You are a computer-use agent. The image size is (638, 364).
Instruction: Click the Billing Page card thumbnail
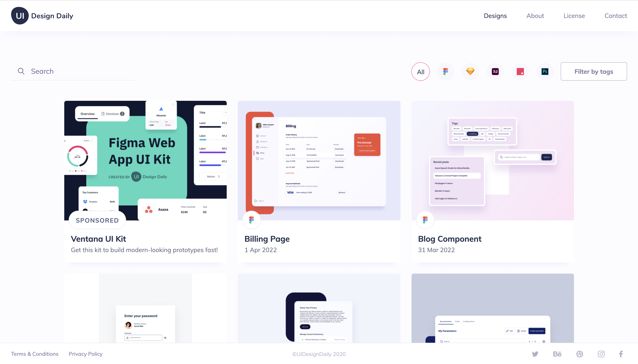click(x=319, y=160)
